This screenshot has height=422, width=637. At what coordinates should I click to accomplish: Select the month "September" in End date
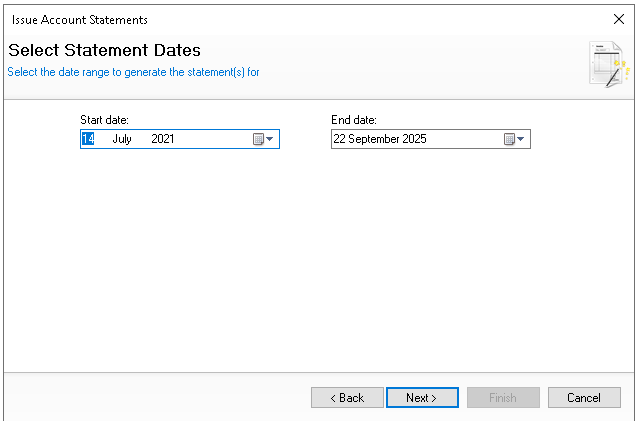click(375, 139)
